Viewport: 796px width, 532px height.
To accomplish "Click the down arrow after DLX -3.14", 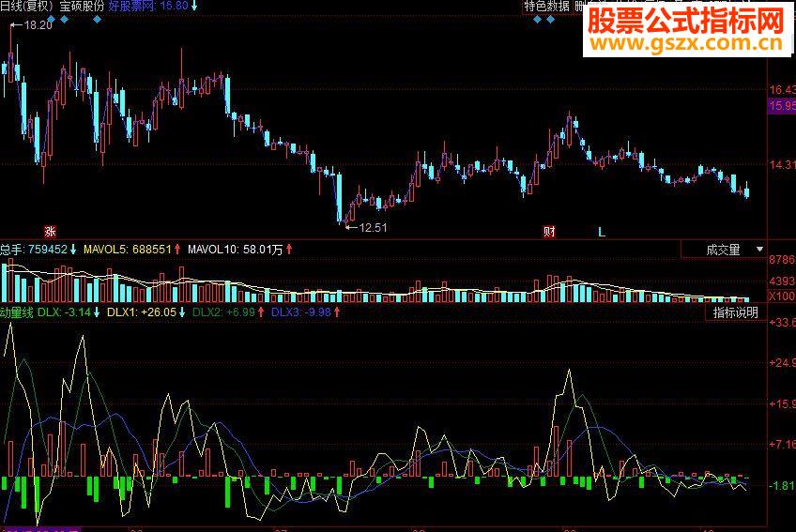I will point(97,312).
